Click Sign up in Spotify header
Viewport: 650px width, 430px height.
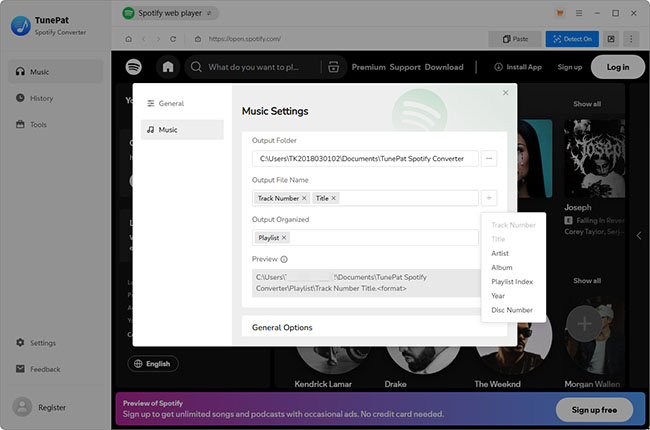570,67
